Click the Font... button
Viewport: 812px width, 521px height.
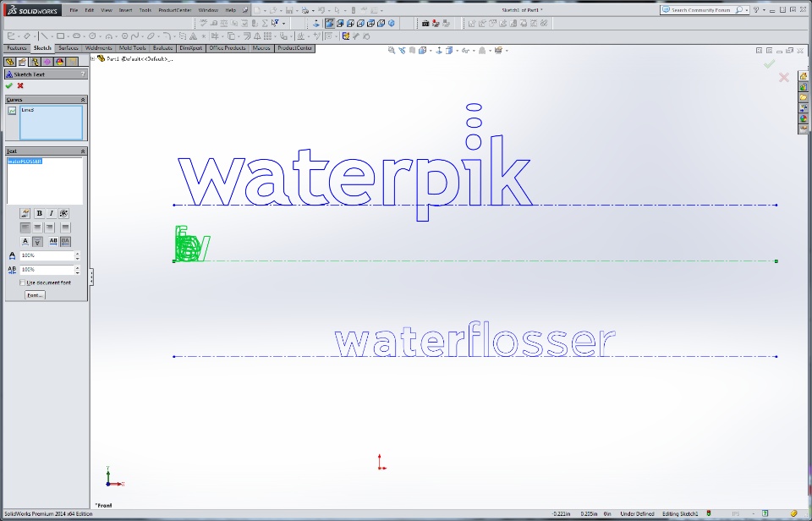coord(36,295)
